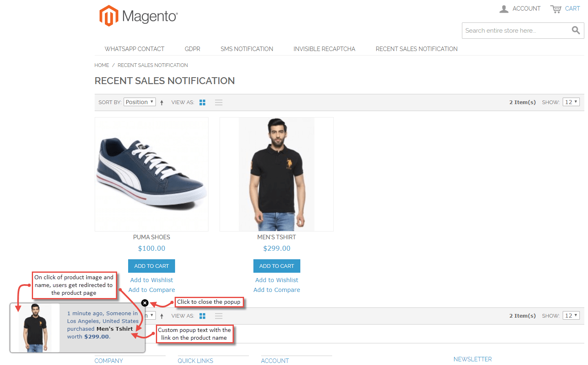The width and height of the screenshot is (588, 365).
Task: Open SMS Notification menu item
Action: [x=247, y=49]
